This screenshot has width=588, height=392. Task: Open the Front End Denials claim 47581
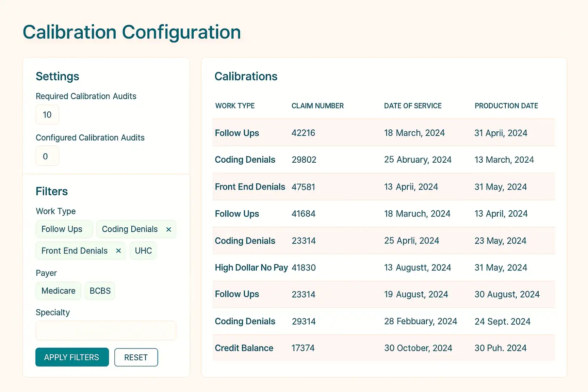click(384, 187)
